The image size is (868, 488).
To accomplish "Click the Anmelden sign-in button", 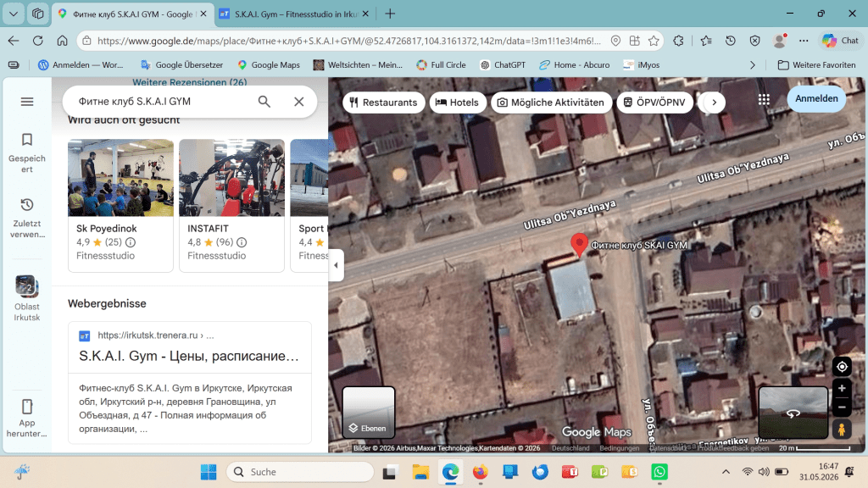I will pyautogui.click(x=816, y=98).
